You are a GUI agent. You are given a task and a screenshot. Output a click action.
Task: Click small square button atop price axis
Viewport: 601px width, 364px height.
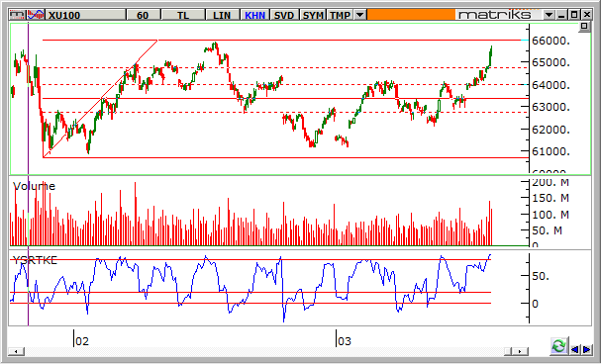[x=584, y=27]
